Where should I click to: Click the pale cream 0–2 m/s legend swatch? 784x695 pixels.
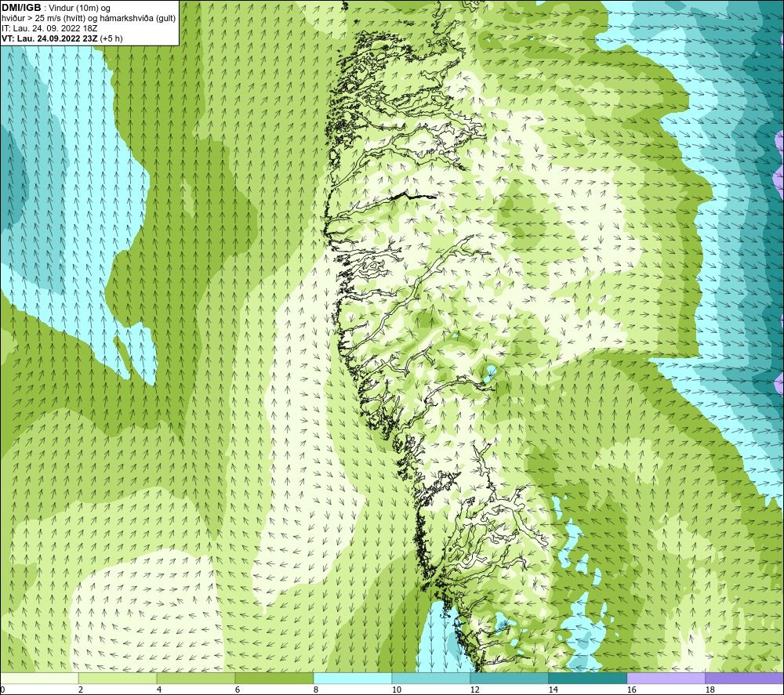point(39,678)
